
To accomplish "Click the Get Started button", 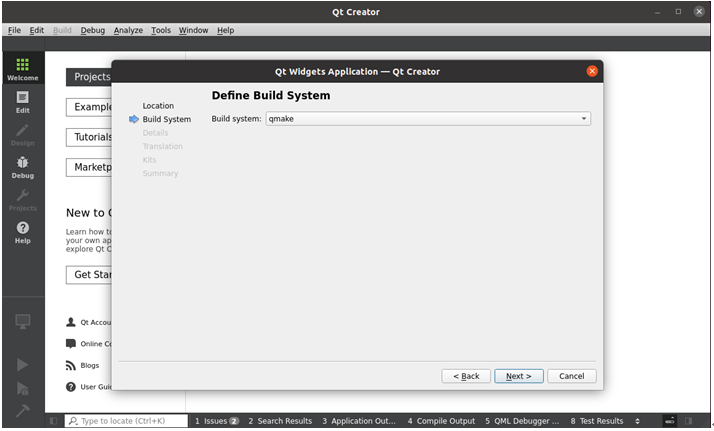I will pos(89,274).
